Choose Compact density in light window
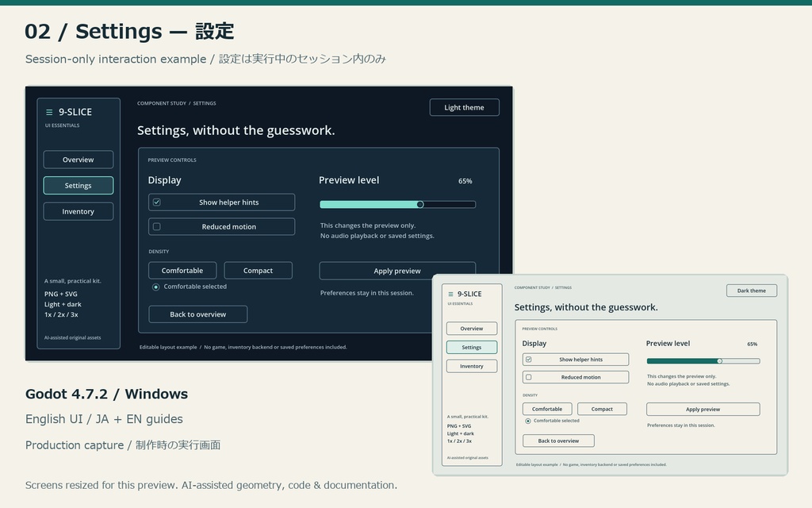 [603, 409]
